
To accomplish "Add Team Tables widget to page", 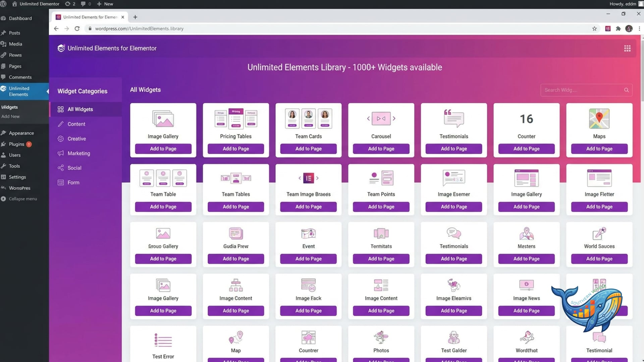I will click(236, 207).
